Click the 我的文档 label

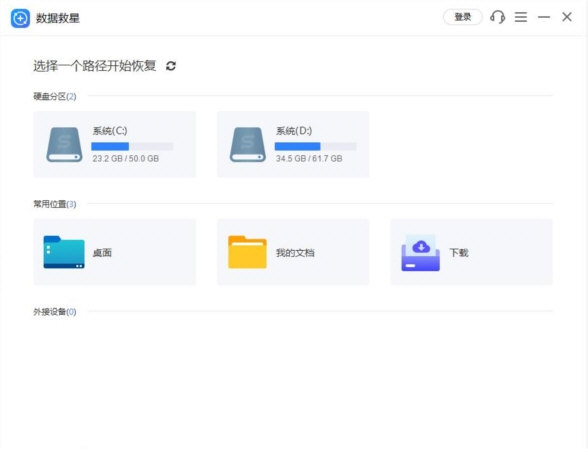pos(295,253)
